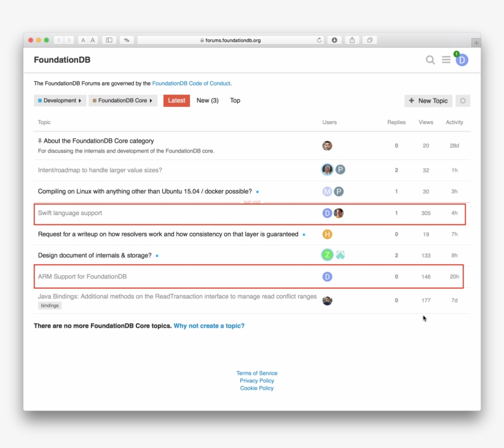
Task: Select the Latest tab
Action: click(x=176, y=101)
